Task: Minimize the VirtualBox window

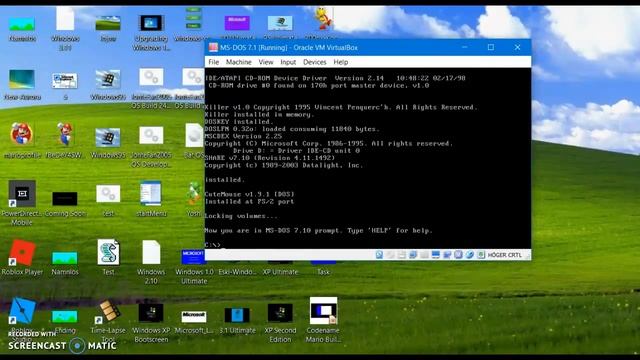Action: point(464,47)
